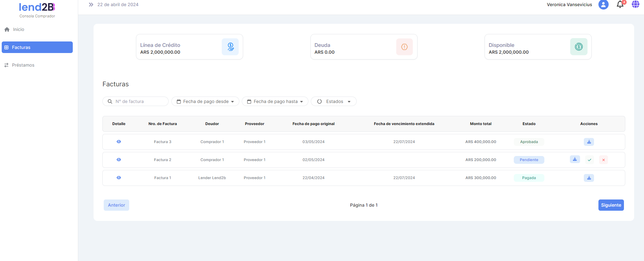Screen dimensions: 644x261
Task: Open the Fecha de pago desde dropdown
Action: point(205,101)
